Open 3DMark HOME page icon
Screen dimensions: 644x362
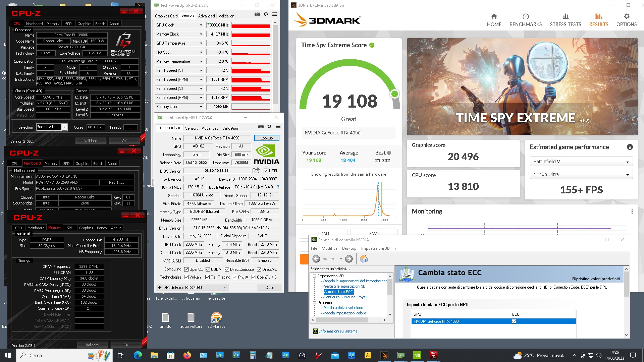(494, 16)
